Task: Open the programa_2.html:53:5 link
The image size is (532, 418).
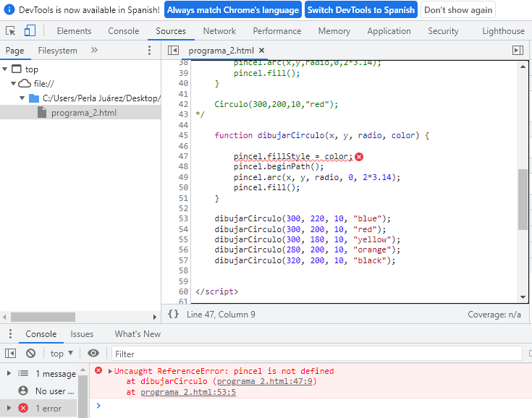Action: 188,392
